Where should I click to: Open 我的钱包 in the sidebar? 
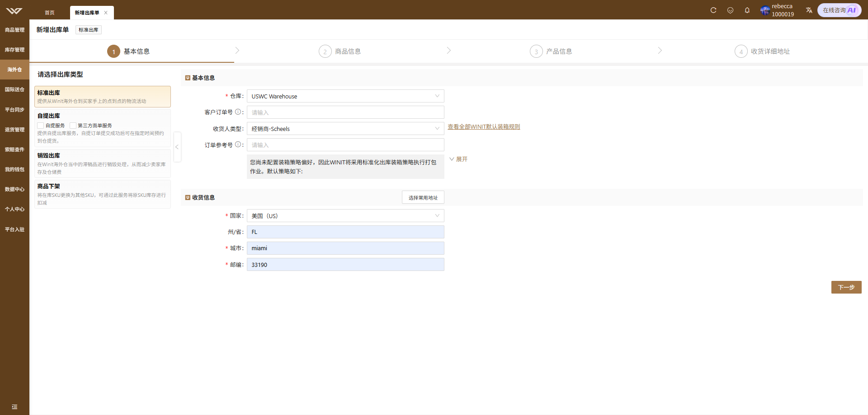click(x=14, y=169)
